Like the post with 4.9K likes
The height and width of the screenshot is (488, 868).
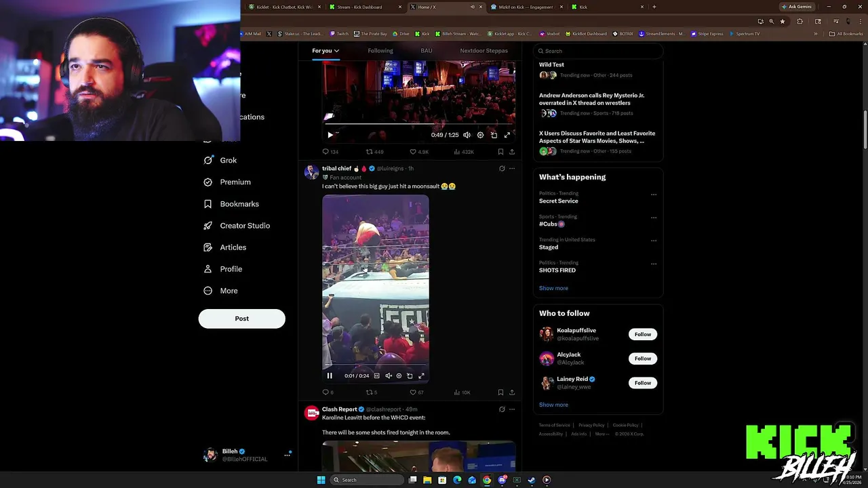click(419, 152)
